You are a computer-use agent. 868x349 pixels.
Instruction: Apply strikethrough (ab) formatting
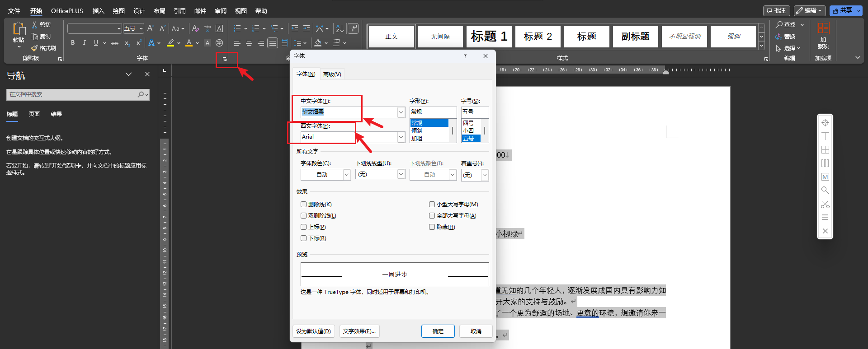pyautogui.click(x=115, y=43)
